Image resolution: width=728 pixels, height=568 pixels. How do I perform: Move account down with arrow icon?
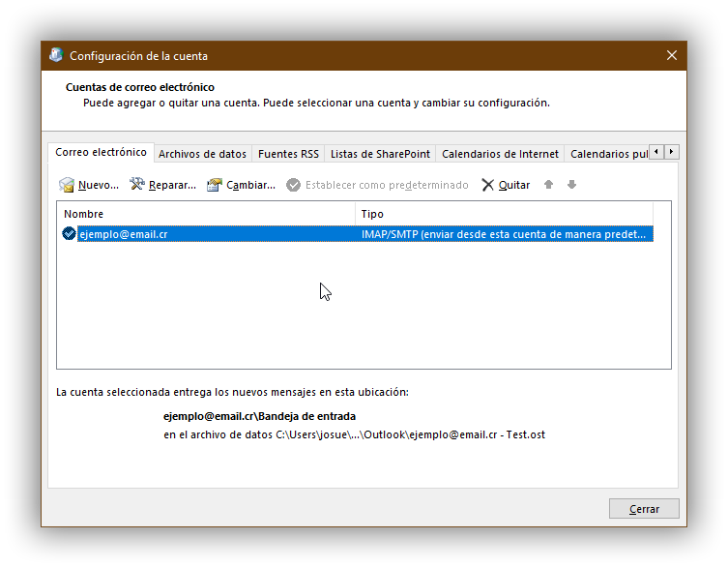point(571,185)
